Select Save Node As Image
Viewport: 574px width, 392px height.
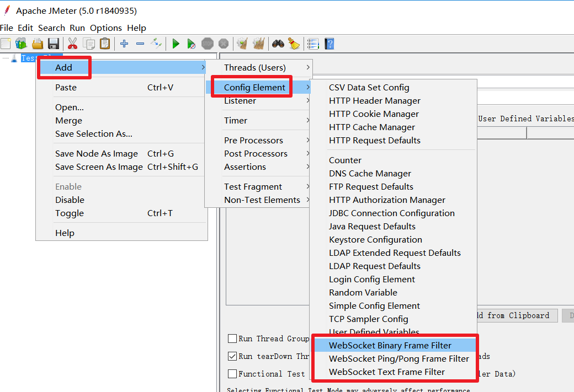[x=121, y=154]
